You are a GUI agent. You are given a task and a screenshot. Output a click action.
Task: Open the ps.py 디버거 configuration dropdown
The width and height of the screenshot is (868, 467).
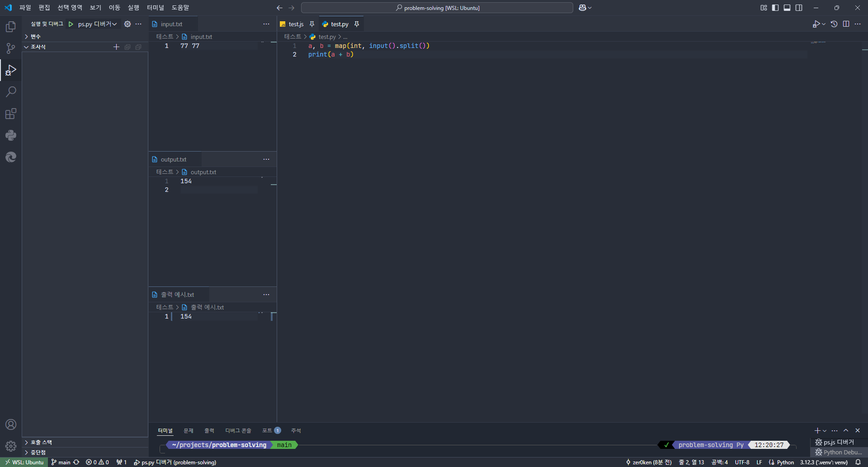[x=97, y=24]
